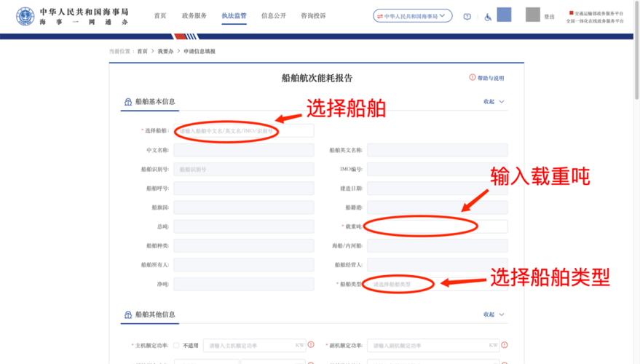Open the 船舶类型 selection dropdown

[437, 284]
